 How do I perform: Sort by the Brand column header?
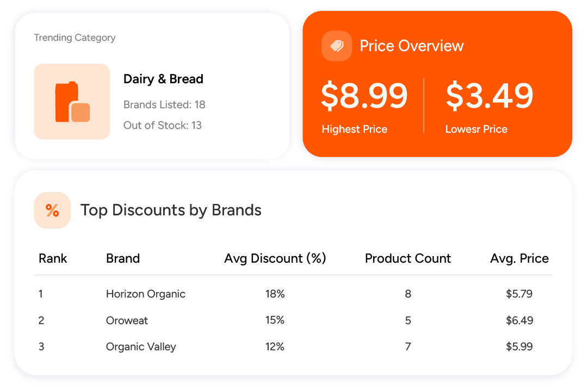[x=123, y=258]
